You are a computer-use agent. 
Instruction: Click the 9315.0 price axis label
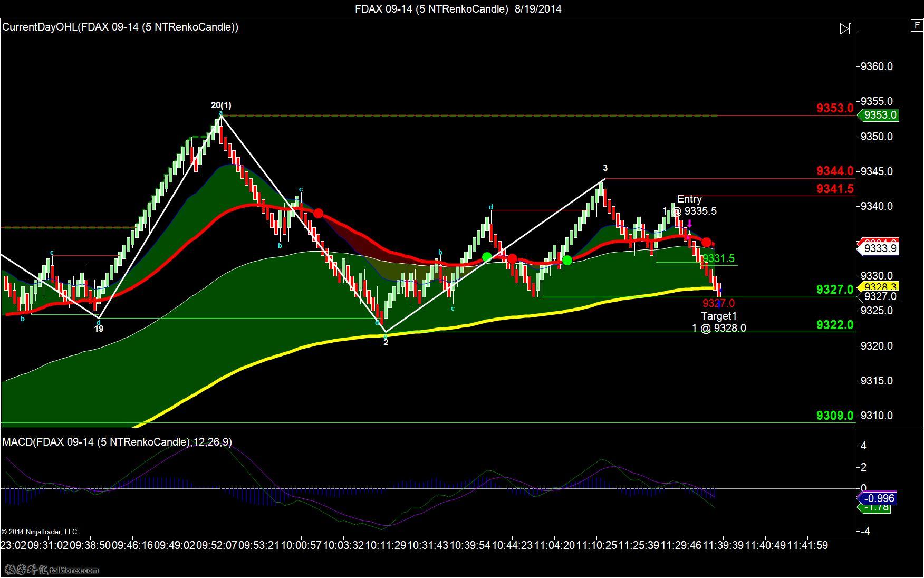coord(877,381)
